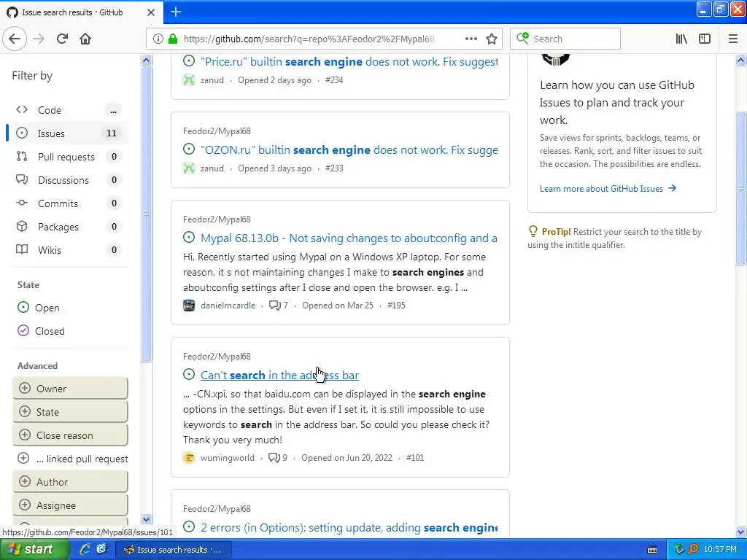
Task: Open Mypal 68.13.0b about:config issue
Action: [349, 238]
